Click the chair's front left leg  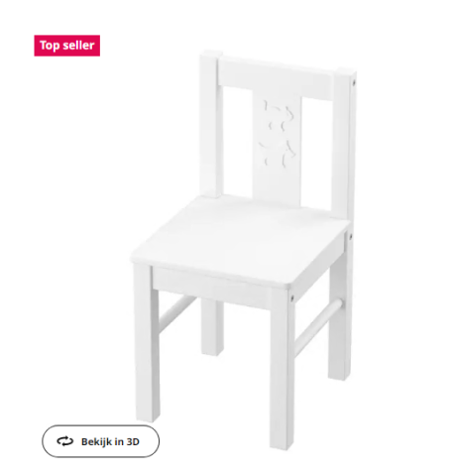(147, 342)
